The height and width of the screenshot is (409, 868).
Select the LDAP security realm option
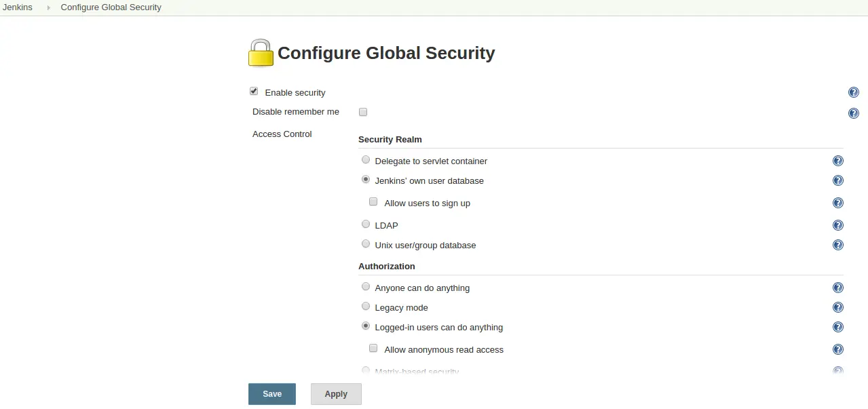click(366, 225)
